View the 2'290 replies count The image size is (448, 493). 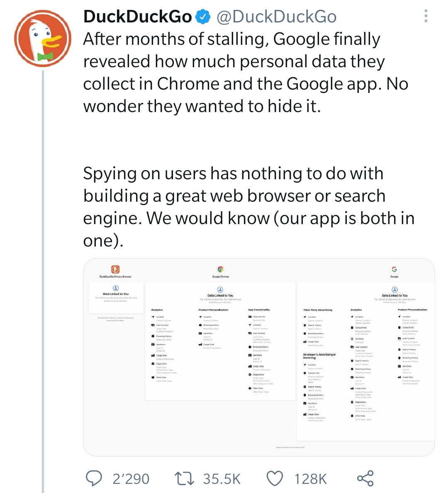point(131,479)
